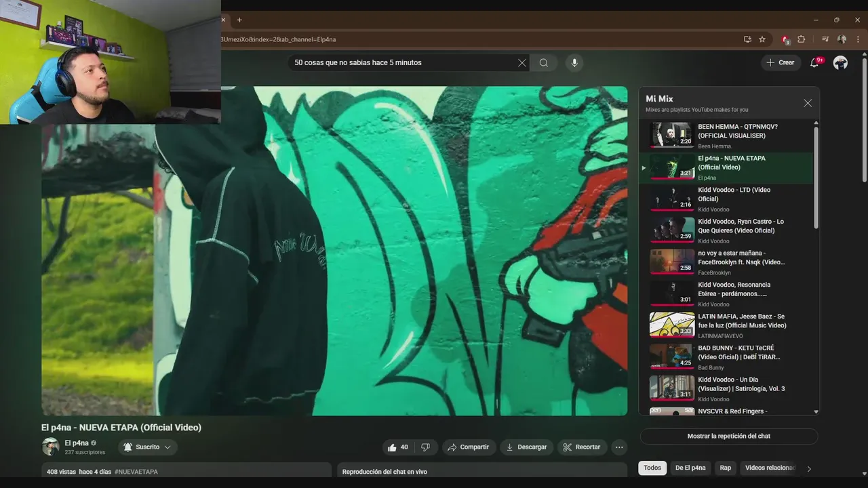Select the Videos relacionados filter chip

769,468
